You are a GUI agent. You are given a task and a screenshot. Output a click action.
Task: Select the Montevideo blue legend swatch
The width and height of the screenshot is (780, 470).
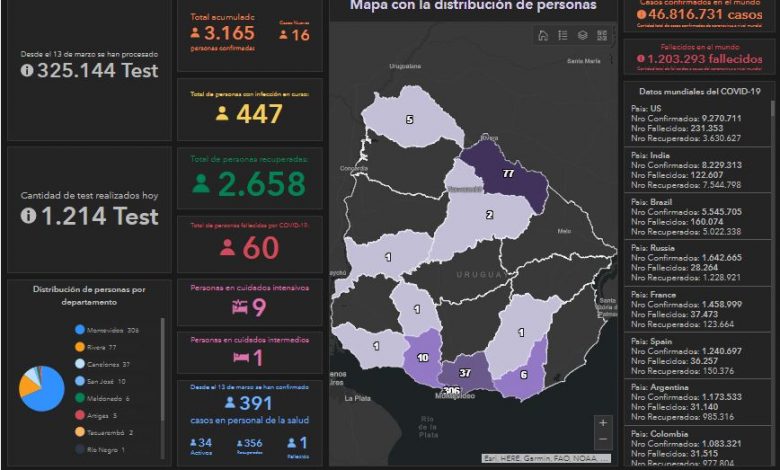[79, 329]
